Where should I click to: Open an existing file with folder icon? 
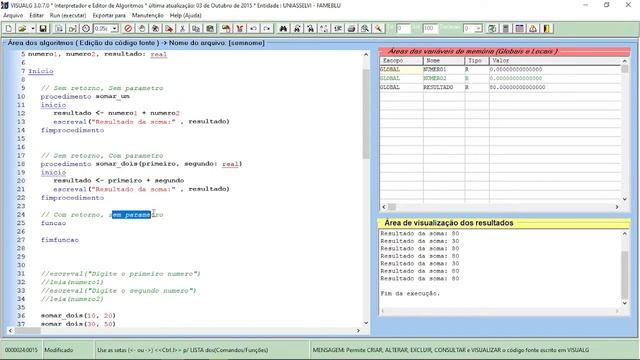22,29
